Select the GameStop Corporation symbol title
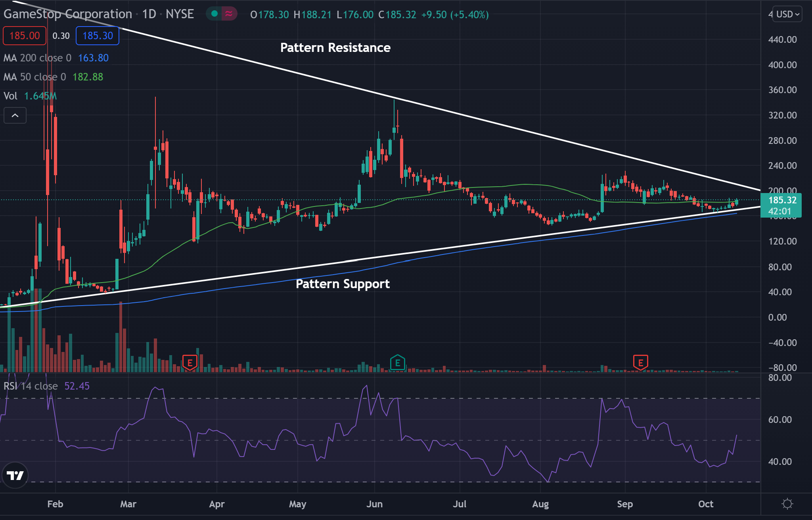Image resolution: width=812 pixels, height=520 pixels. (x=68, y=14)
